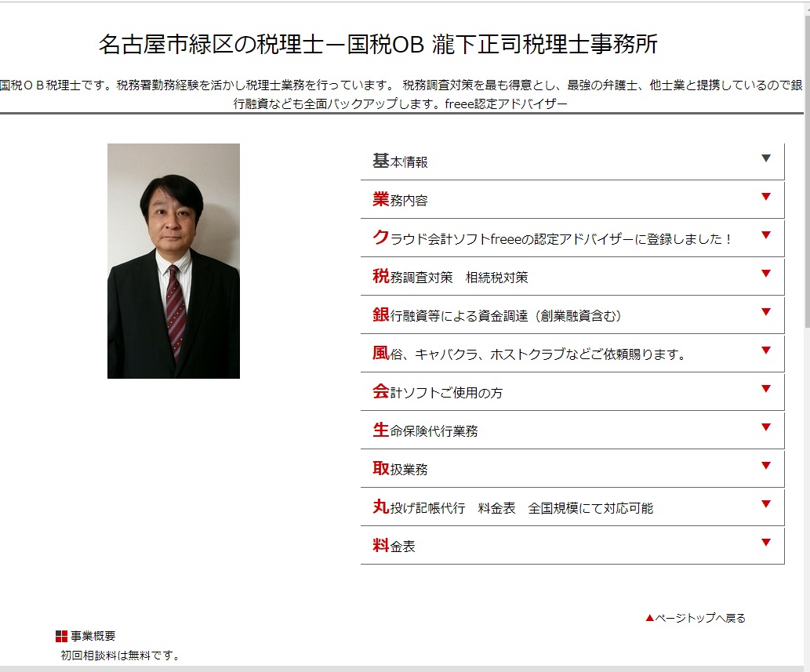Click the 事業概要 heading text
Image resolution: width=810 pixels, height=672 pixels.
[x=93, y=636]
